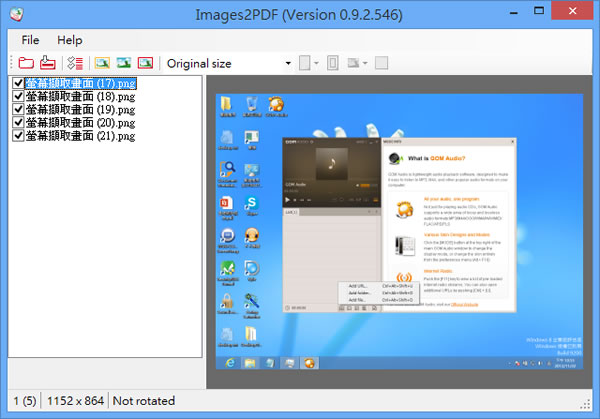Click the open folder icon in toolbar

pyautogui.click(x=25, y=63)
